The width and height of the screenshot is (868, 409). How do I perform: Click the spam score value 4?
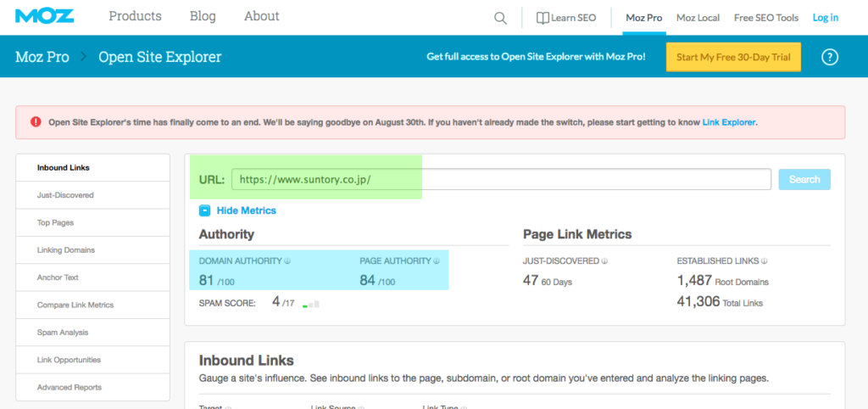click(275, 302)
